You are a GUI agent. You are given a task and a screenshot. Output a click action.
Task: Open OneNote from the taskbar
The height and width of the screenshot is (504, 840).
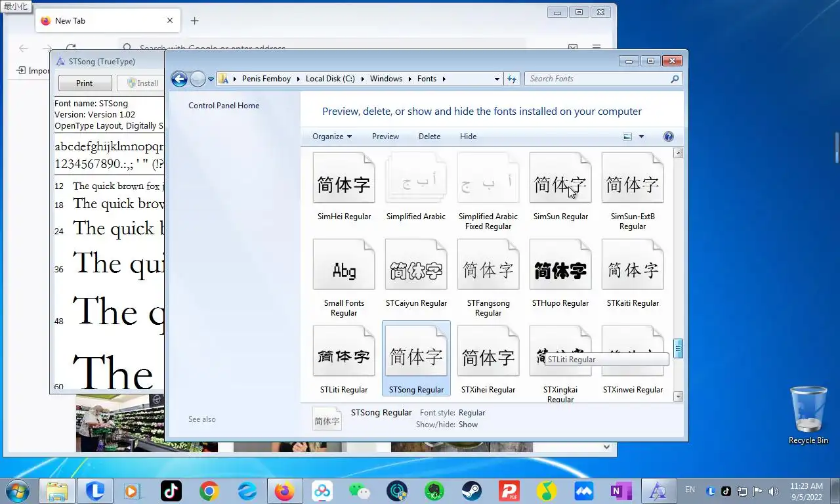(621, 491)
